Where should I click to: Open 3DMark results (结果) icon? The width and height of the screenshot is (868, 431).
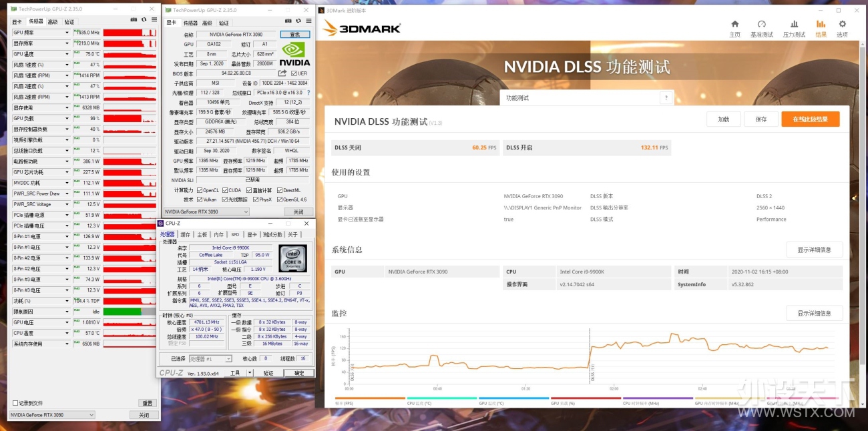[821, 24]
